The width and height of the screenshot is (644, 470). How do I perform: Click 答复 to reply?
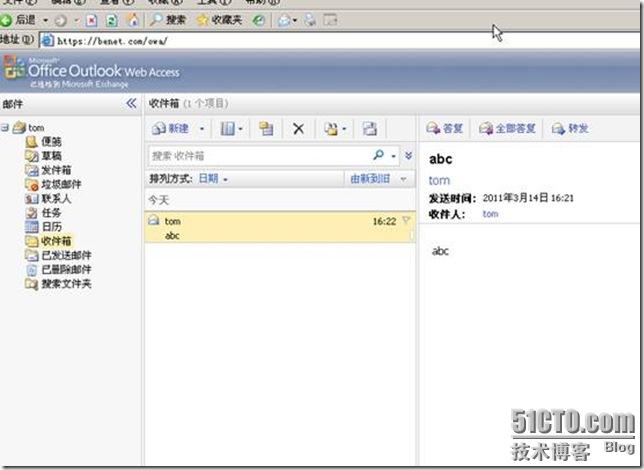pyautogui.click(x=444, y=129)
